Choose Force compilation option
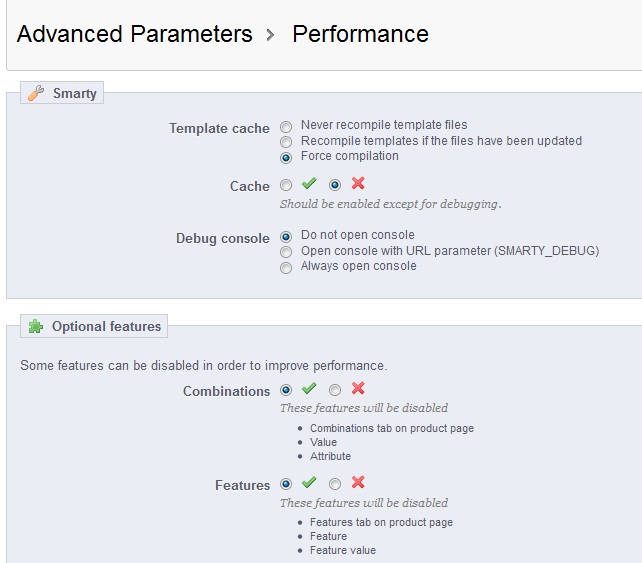Image resolution: width=642 pixels, height=563 pixels. pos(286,158)
